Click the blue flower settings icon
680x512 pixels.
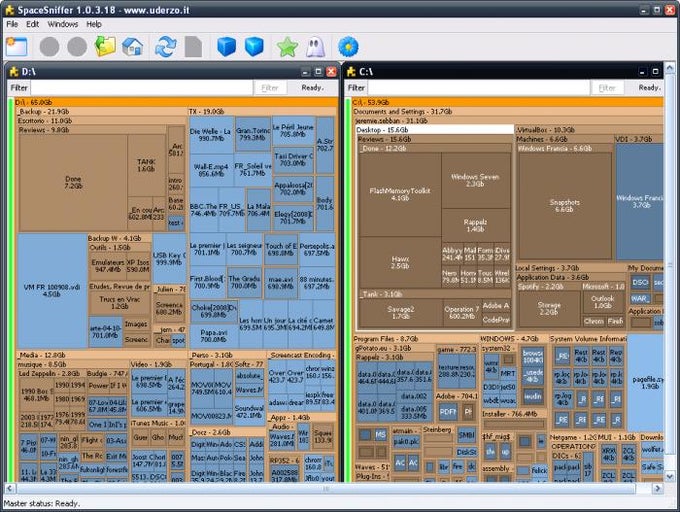coord(348,46)
